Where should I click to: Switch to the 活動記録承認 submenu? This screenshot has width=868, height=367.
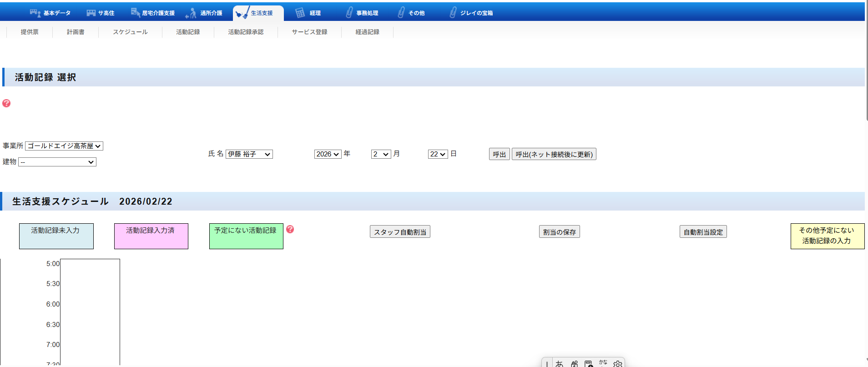[x=246, y=32]
